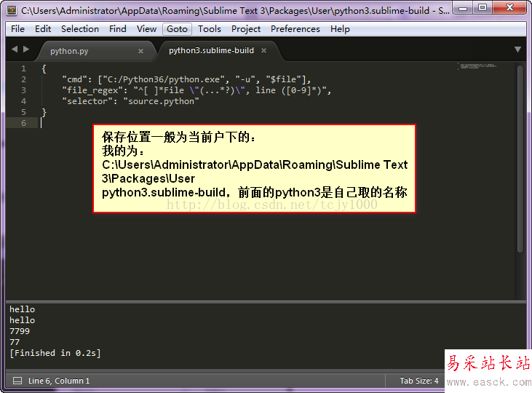Click the "$file" string in line 2
This screenshot has width=532, height=393.
coord(284,80)
